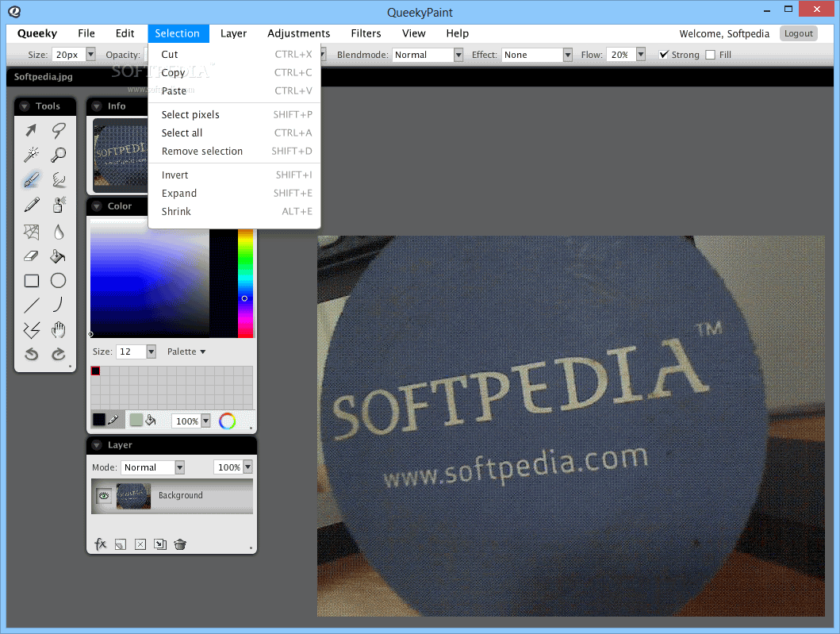Choose Cut from Selection menu

tap(234, 54)
